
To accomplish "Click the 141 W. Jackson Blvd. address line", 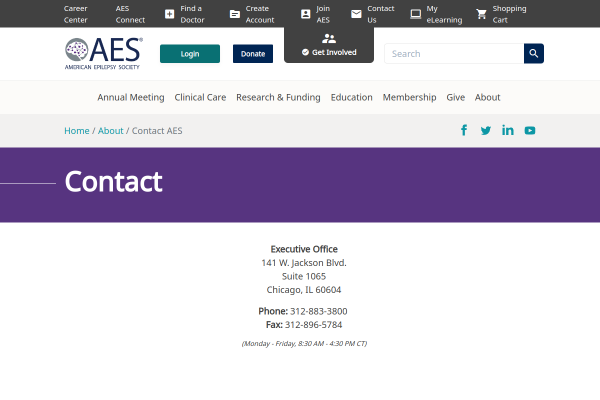I will [x=304, y=263].
